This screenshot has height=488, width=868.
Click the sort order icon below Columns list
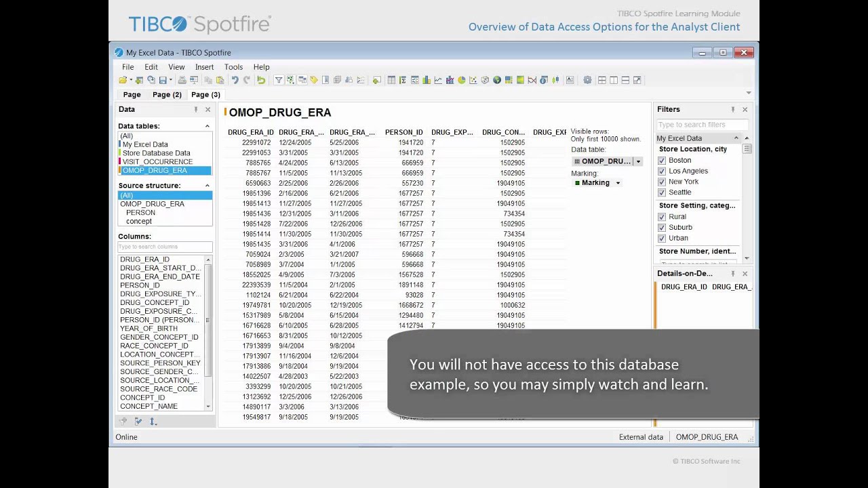(x=153, y=422)
